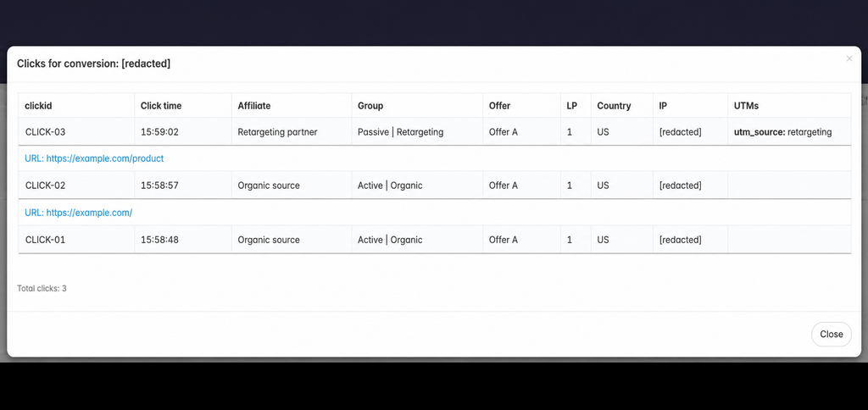Open the https://example.com/ URL link
The width and height of the screenshot is (868, 410).
[x=79, y=213]
